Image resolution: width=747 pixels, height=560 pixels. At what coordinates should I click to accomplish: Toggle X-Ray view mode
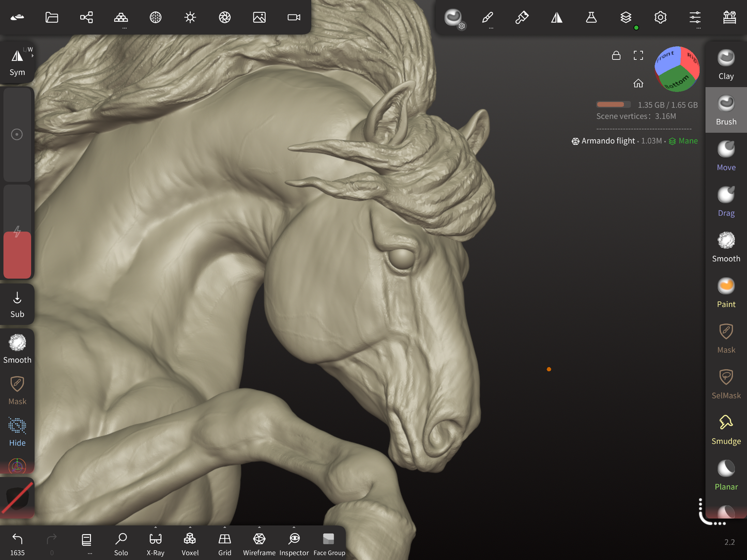(x=155, y=544)
